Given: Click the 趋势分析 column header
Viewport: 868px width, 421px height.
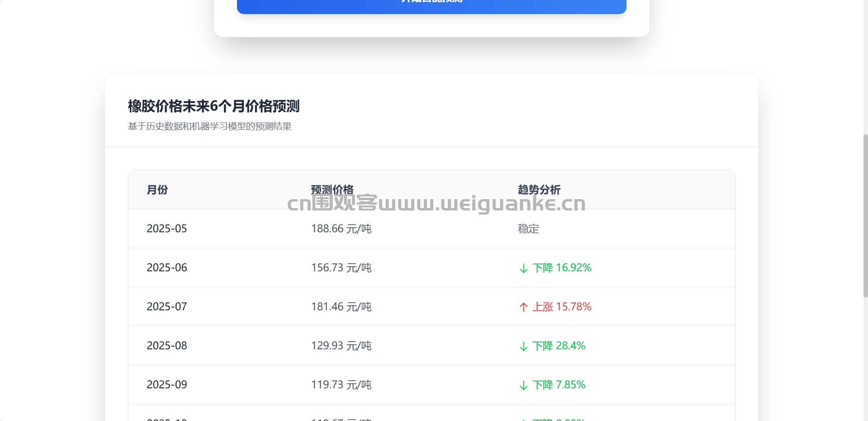Looking at the screenshot, I should pyautogui.click(x=539, y=190).
